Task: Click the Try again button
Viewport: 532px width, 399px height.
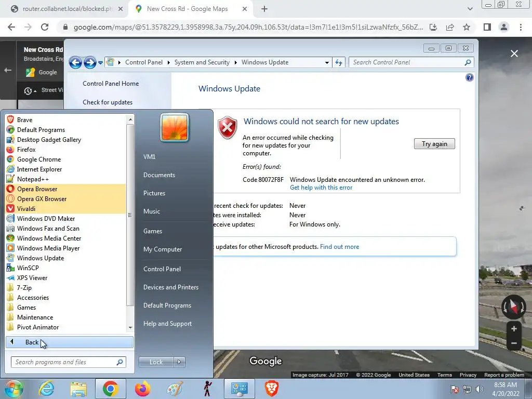Action: [434, 144]
